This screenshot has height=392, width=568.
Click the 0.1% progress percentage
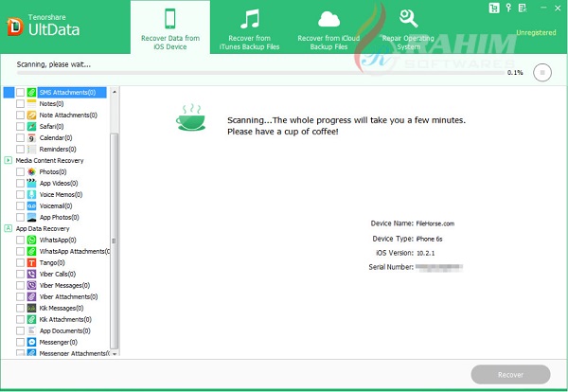click(x=515, y=73)
